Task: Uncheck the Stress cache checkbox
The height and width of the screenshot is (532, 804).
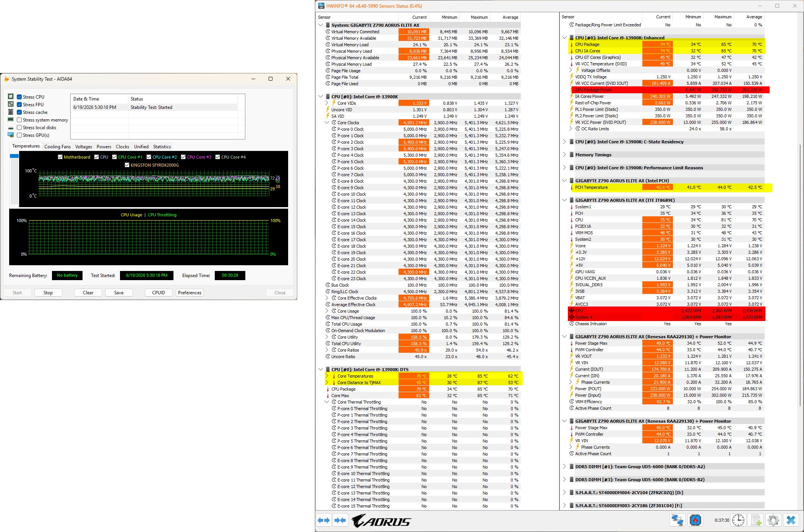Action: 19,112
